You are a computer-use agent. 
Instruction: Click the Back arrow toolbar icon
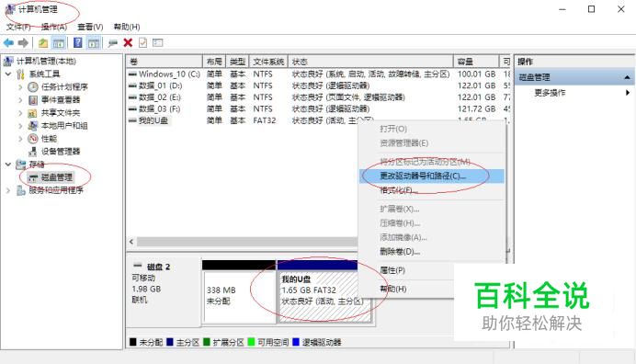(8, 42)
